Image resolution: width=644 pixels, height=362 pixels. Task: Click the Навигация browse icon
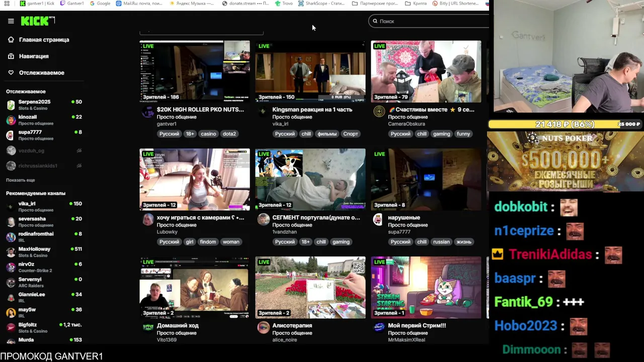pos(11,56)
